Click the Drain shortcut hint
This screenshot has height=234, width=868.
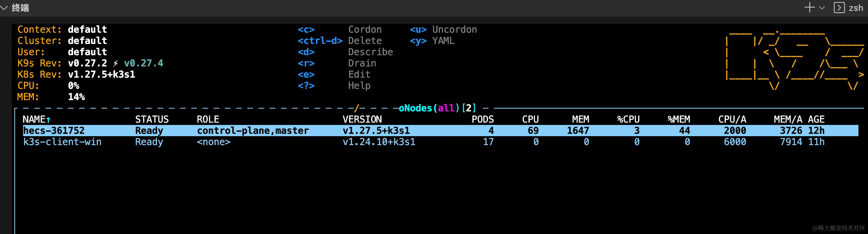(362, 63)
